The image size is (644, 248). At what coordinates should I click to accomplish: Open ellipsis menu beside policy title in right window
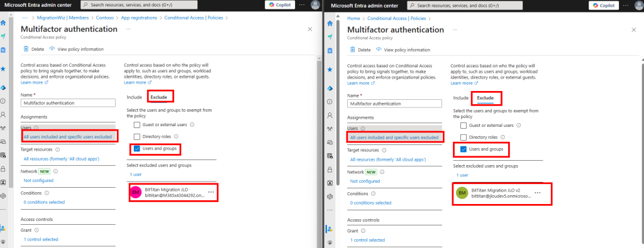pyautogui.click(x=455, y=30)
